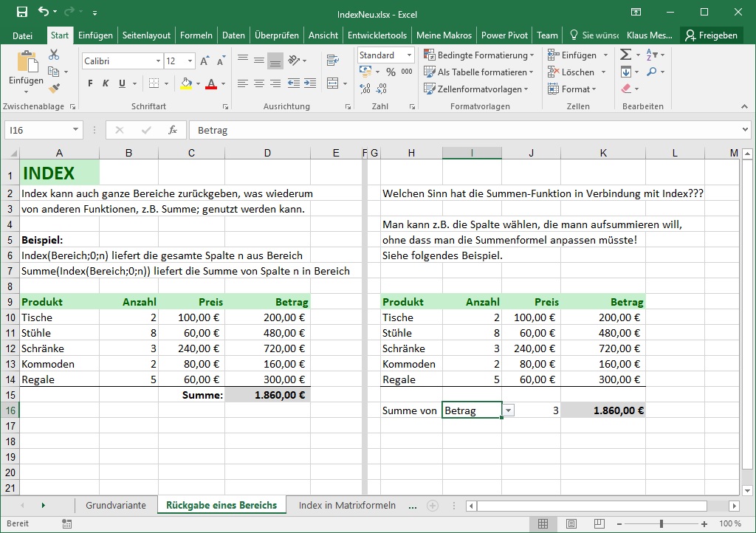Open the dropdown arrow next to cell Betrag
The height and width of the screenshot is (533, 756).
(509, 410)
